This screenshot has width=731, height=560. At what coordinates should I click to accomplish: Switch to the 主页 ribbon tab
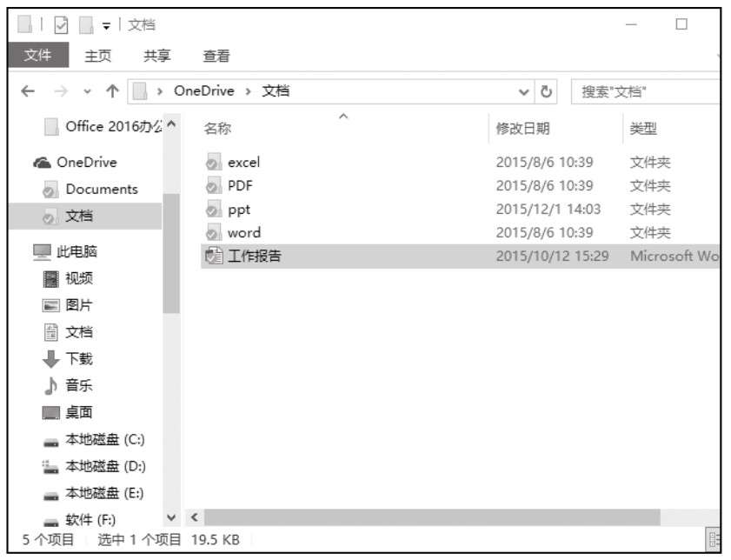pos(98,56)
